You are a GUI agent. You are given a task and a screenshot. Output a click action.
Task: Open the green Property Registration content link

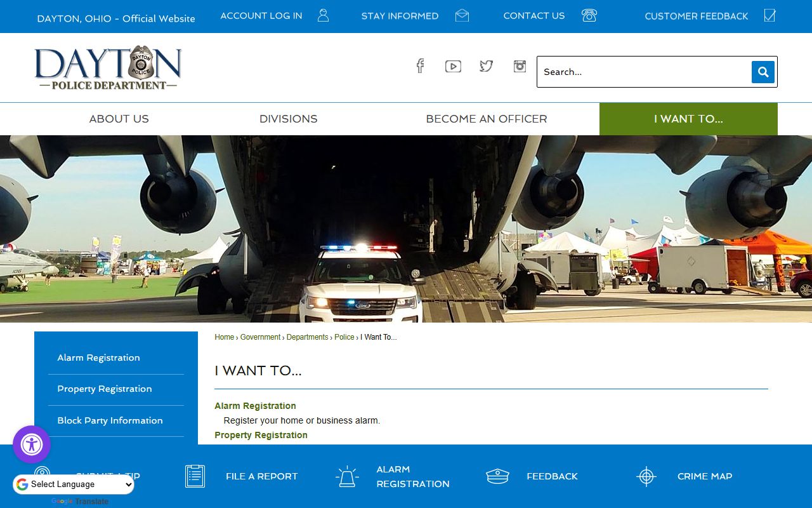pos(261,435)
